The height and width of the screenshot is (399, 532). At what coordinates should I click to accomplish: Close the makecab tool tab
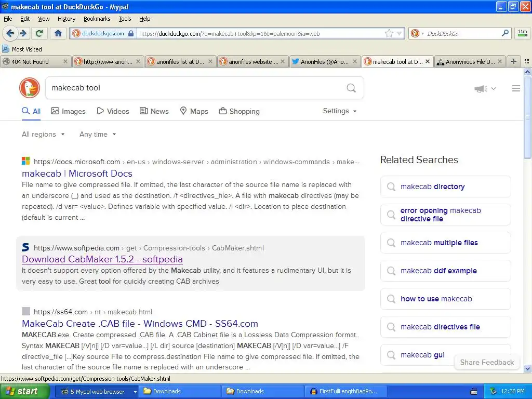428,61
